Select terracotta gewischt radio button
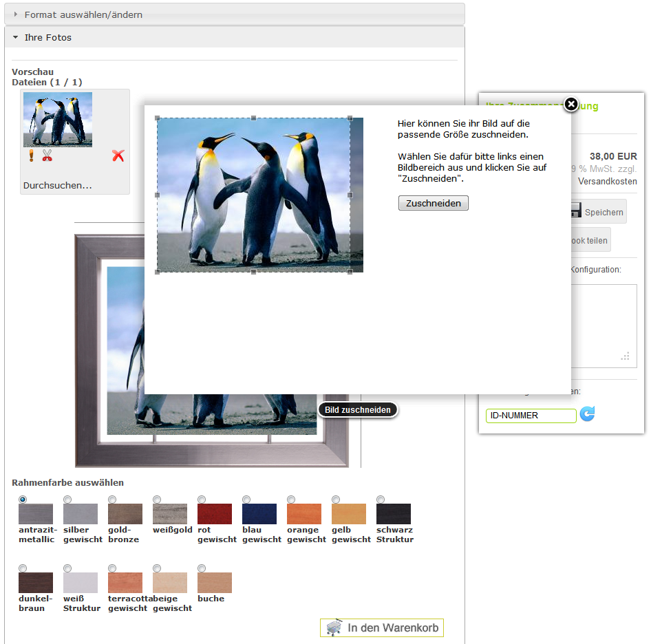 [x=112, y=568]
